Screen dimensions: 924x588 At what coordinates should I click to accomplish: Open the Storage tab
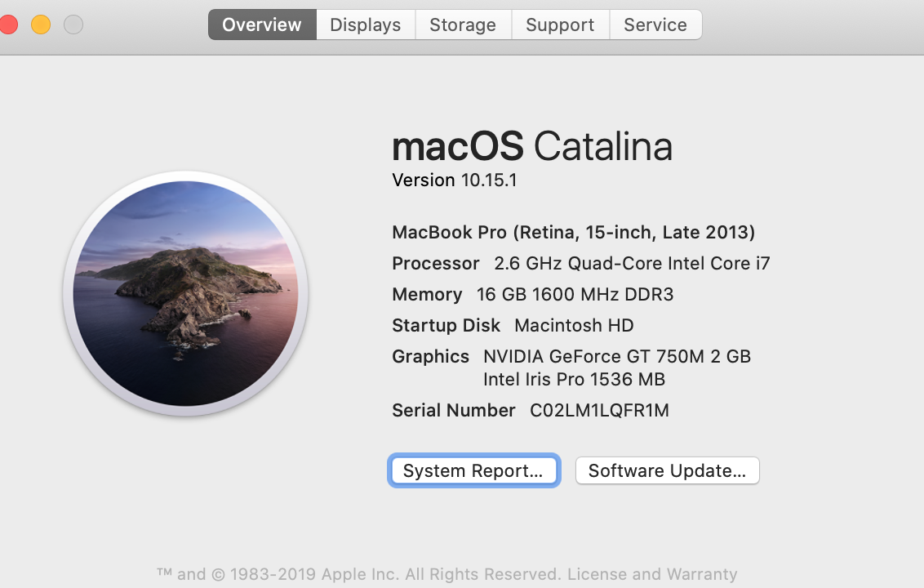pyautogui.click(x=462, y=25)
